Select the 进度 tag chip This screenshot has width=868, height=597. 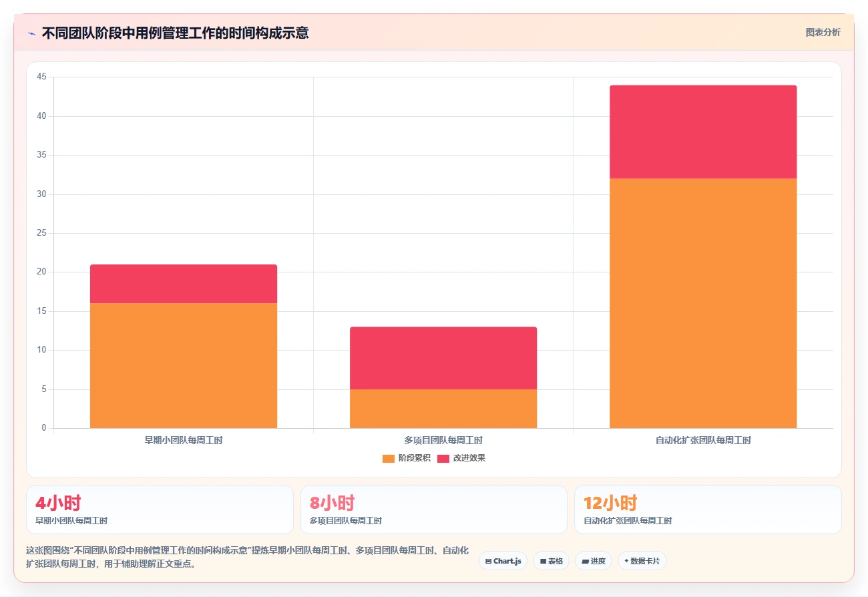(x=593, y=561)
